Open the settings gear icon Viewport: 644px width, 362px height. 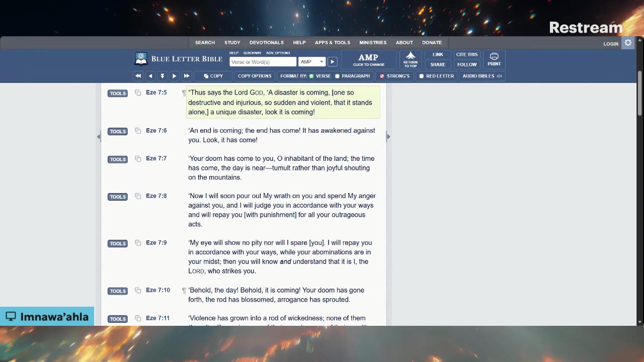click(628, 43)
